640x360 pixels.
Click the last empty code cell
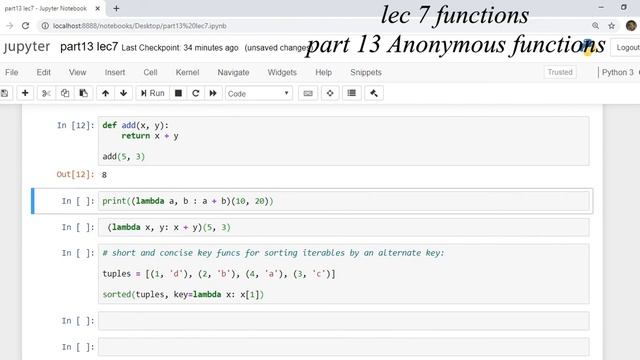coord(344,347)
